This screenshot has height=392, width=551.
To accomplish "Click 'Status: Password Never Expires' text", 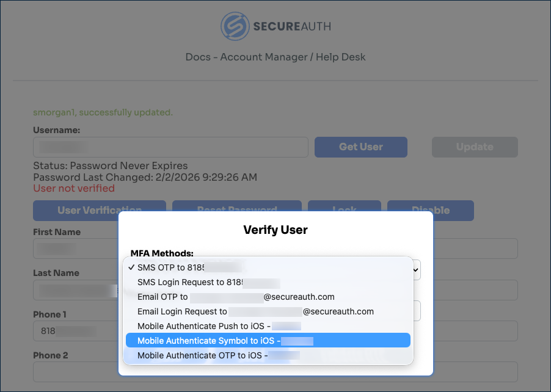I will (x=111, y=166).
